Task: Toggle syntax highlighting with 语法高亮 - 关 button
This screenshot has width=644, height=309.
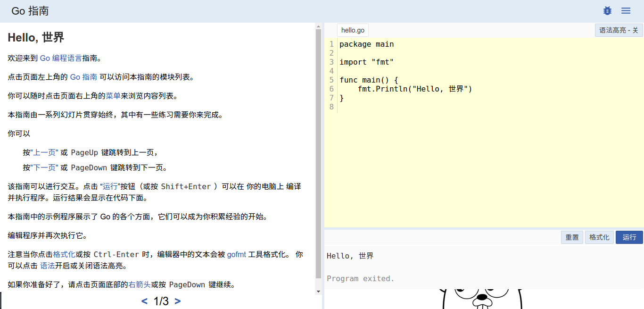Action: (x=619, y=30)
